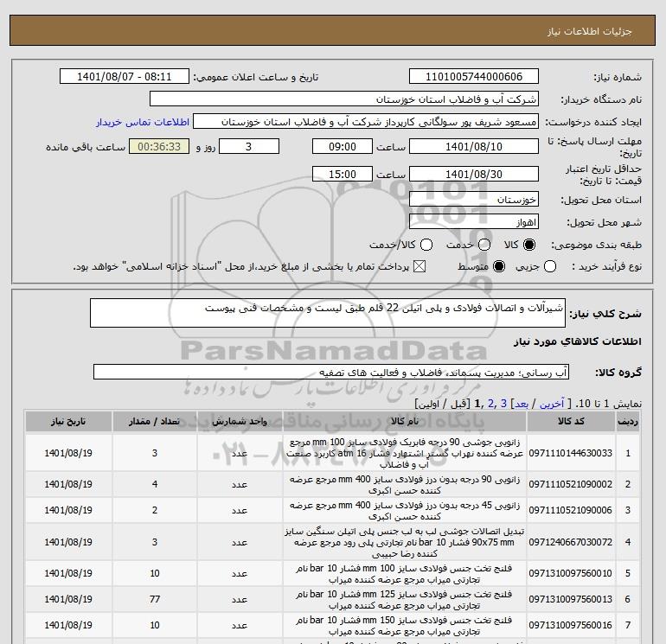The image size is (666, 644).
Task: Click quantity 77 in row 6
Action: [155, 599]
